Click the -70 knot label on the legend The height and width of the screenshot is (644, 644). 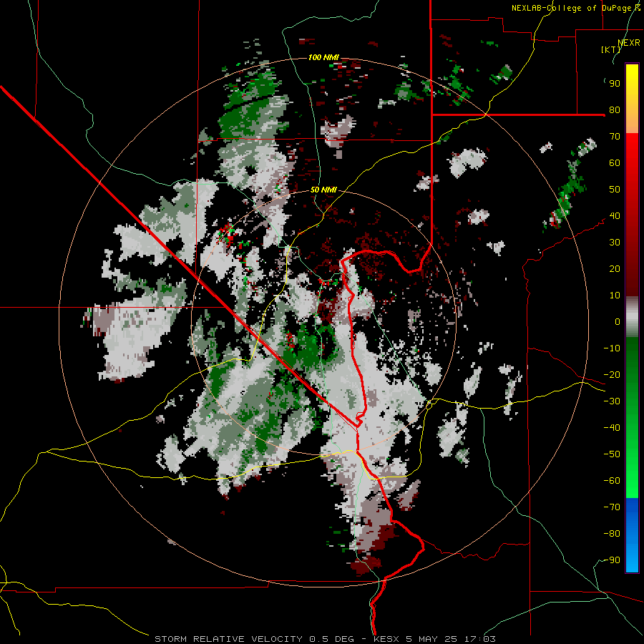pyautogui.click(x=612, y=507)
